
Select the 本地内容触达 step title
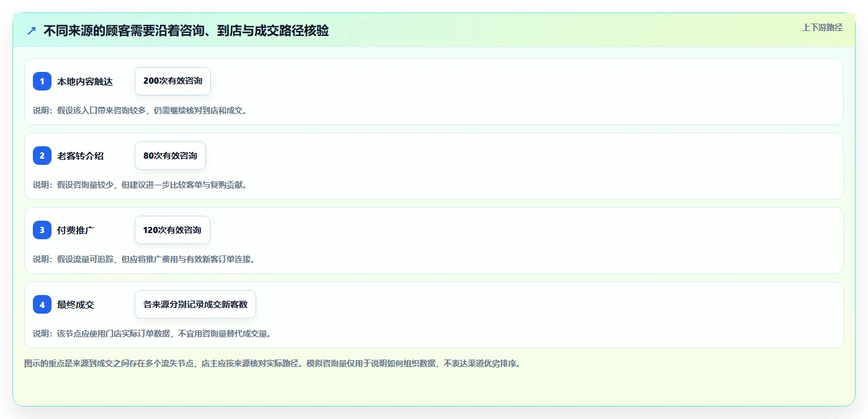pos(85,81)
